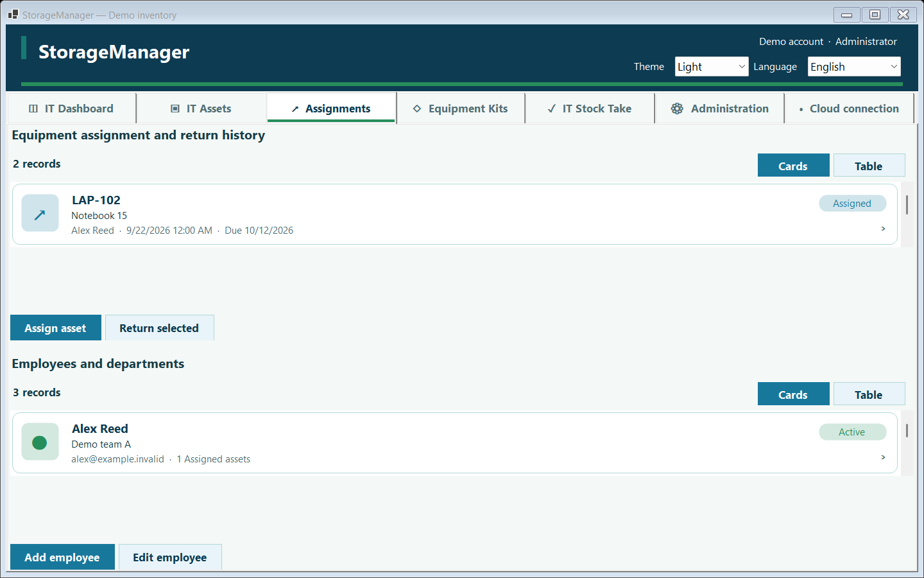Click the Active status badge for Alex Reed
This screenshot has width=924, height=578.
pyautogui.click(x=852, y=432)
